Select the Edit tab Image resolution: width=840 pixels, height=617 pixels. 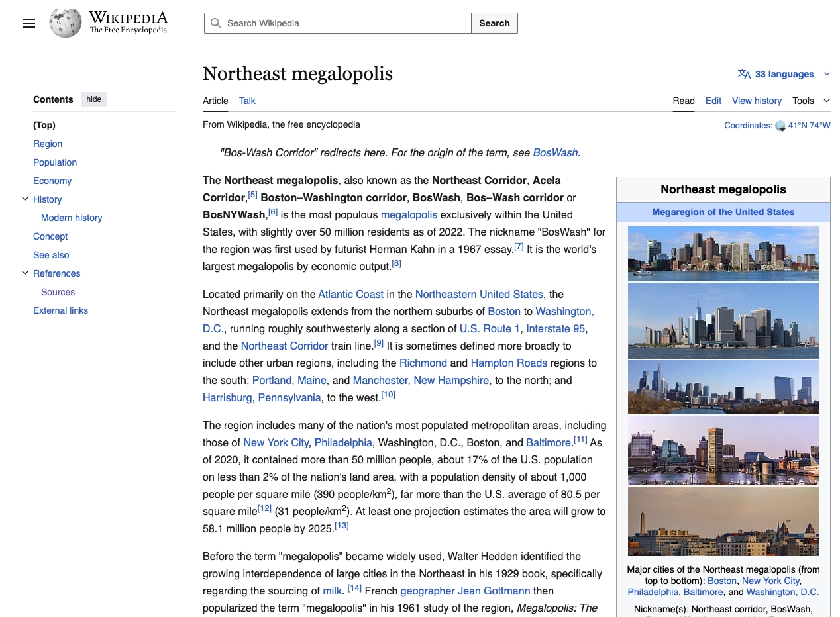click(713, 101)
